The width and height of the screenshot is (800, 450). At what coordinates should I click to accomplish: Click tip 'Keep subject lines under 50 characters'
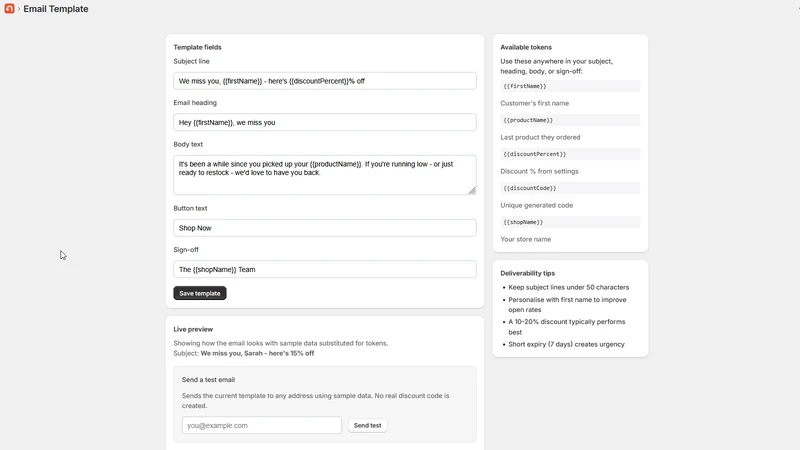click(x=568, y=287)
